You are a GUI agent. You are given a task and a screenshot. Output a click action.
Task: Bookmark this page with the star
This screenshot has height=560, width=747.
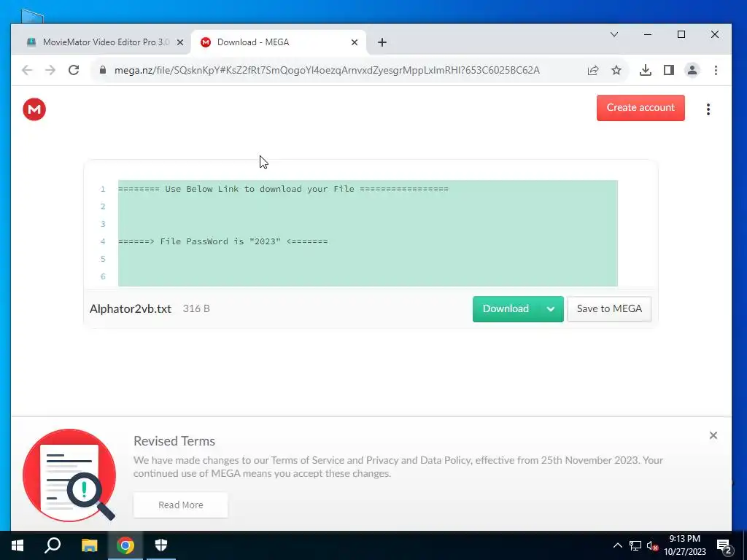pyautogui.click(x=616, y=71)
